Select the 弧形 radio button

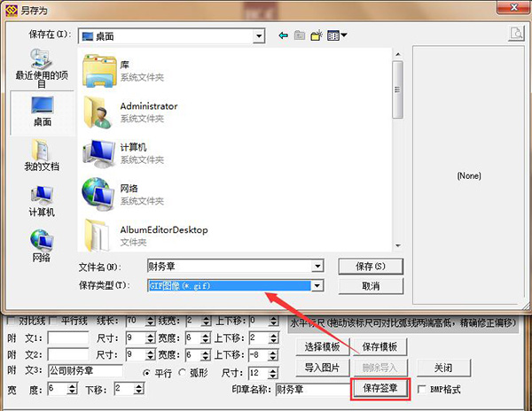click(x=183, y=372)
